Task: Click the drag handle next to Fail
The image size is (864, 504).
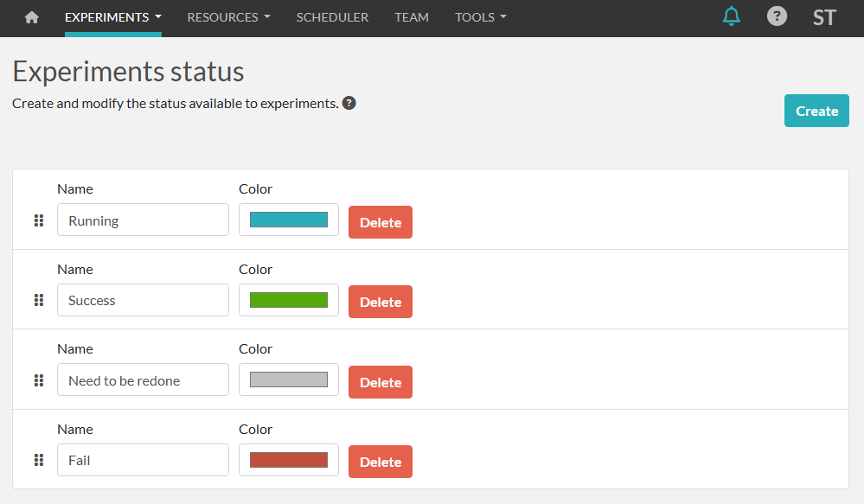Action: tap(38, 460)
